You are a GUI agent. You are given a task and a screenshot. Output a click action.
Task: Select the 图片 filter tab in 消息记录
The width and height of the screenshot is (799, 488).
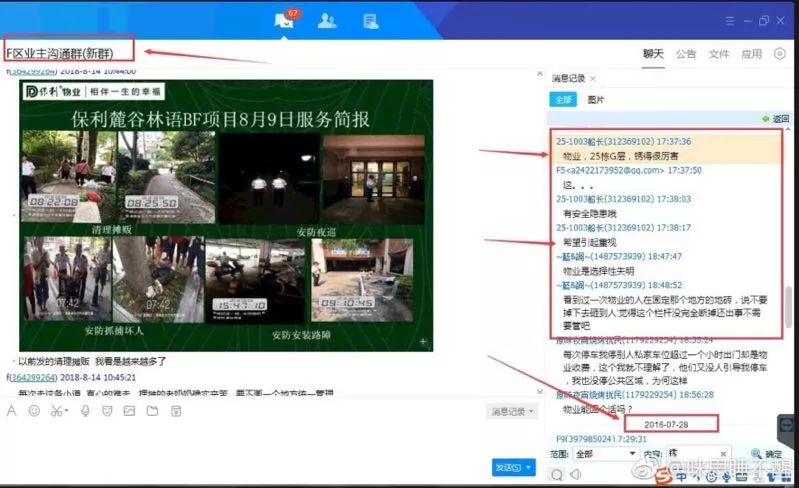pos(596,100)
